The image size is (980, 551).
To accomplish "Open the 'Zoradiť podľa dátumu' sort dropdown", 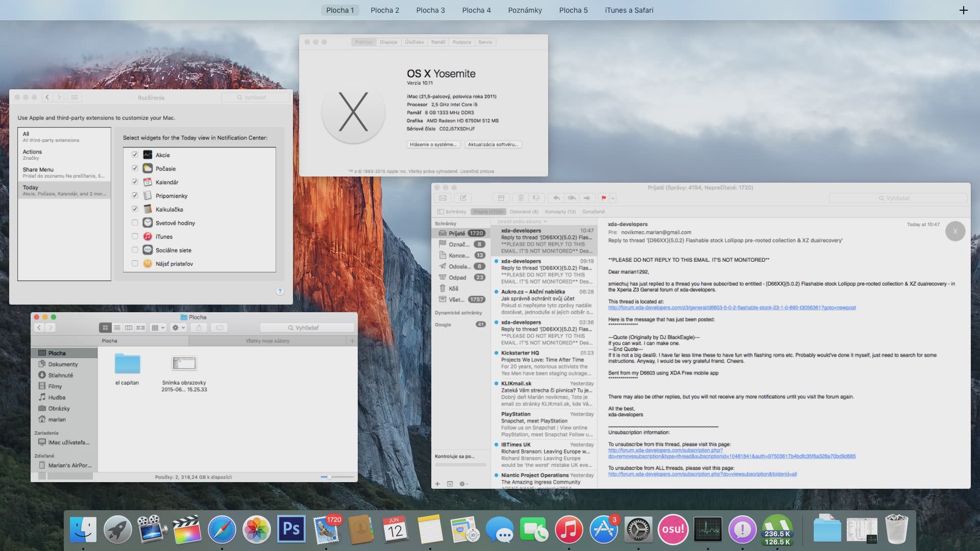I will (x=522, y=221).
